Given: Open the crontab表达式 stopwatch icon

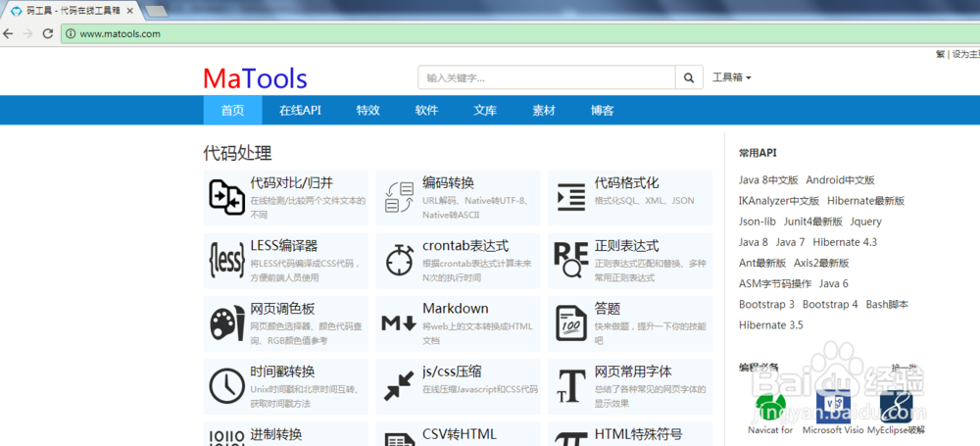Looking at the screenshot, I should coord(399,260).
